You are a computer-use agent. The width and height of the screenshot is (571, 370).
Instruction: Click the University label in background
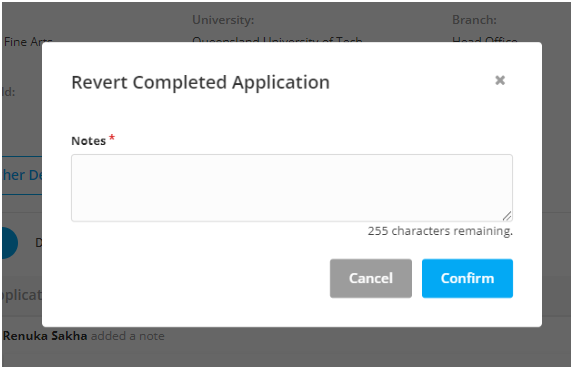pos(223,20)
